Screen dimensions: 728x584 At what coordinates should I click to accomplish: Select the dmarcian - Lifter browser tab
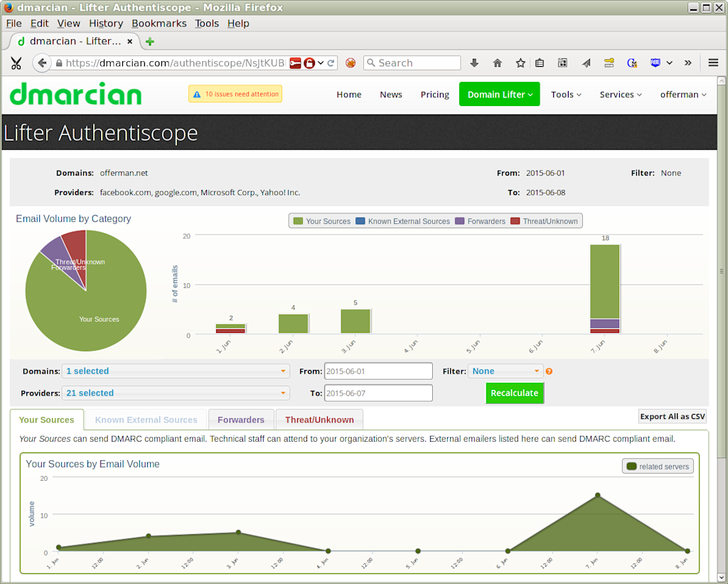[x=74, y=41]
